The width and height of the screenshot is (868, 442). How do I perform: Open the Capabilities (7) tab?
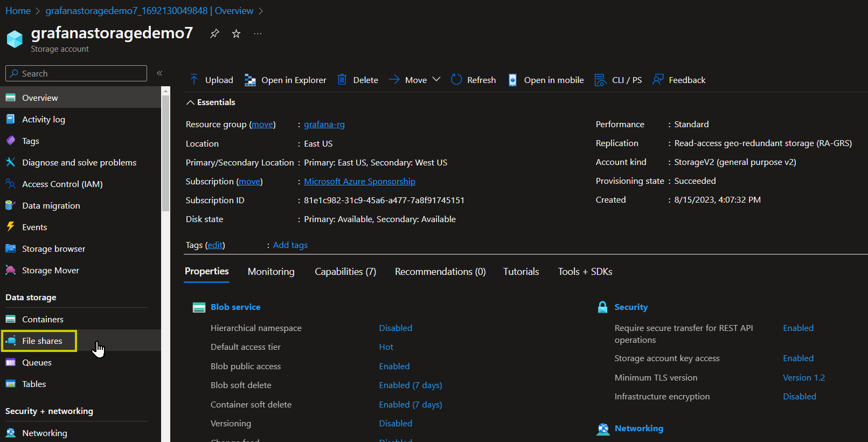(x=345, y=272)
